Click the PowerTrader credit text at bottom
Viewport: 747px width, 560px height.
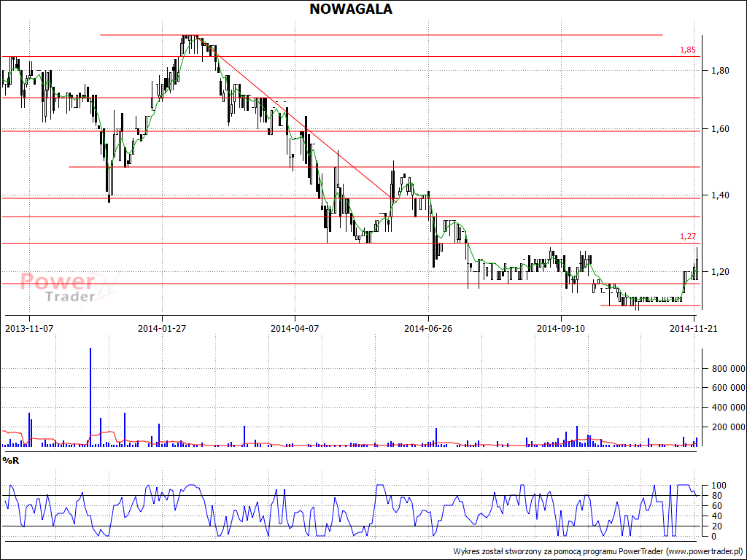tap(598, 551)
